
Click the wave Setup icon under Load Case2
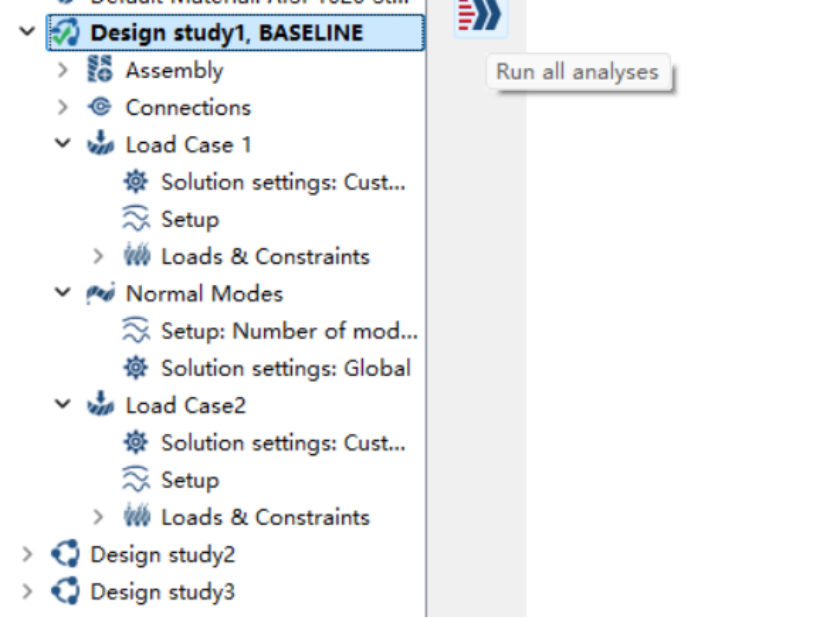pyautogui.click(x=136, y=479)
